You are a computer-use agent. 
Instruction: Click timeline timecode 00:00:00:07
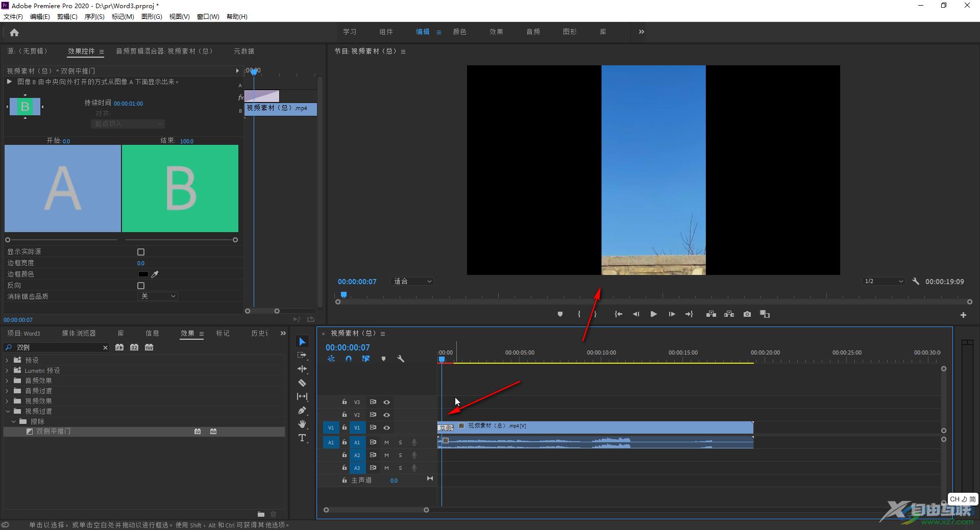pos(348,347)
